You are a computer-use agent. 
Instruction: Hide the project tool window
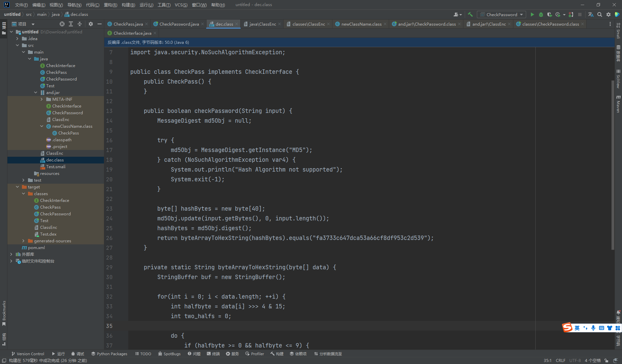99,24
